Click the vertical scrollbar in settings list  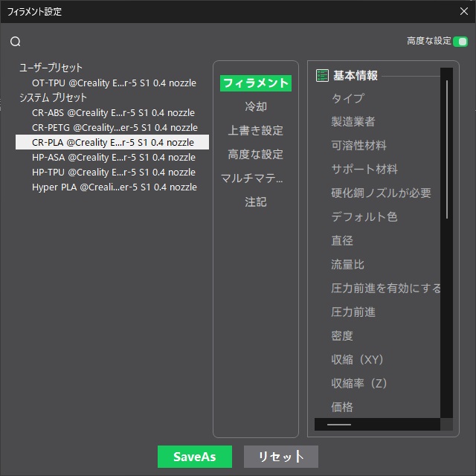point(447,149)
